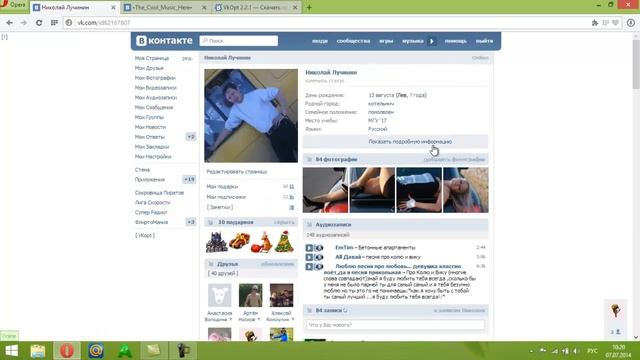Screen dimensions: 640x360
Task: Click the 'Что у Вас нового?' post field
Action: pyautogui.click(x=395, y=325)
